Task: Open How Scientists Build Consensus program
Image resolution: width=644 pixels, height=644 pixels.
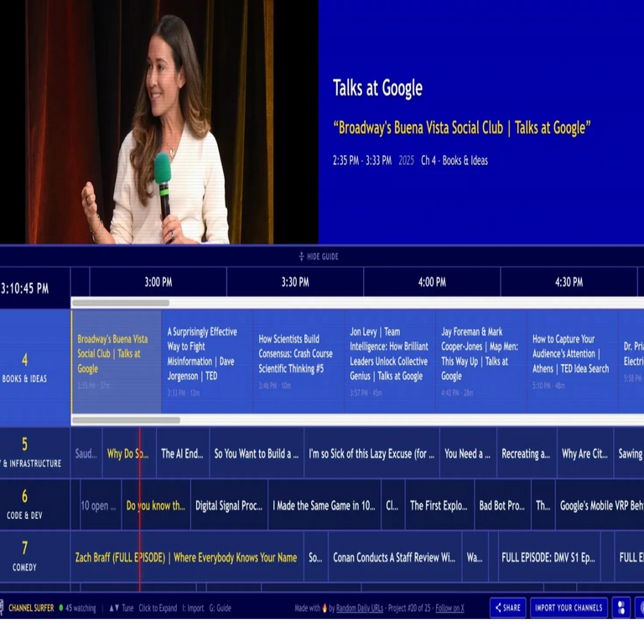Action: [299, 361]
